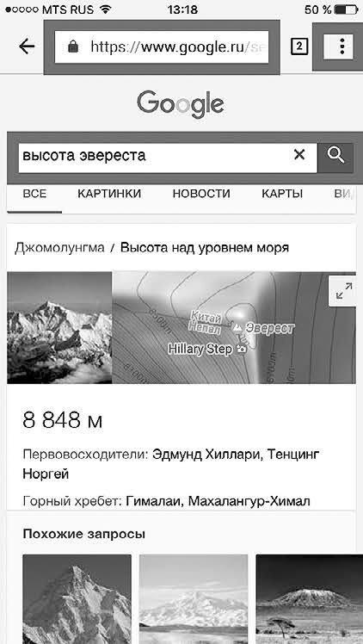Click the URL address bar

point(162,46)
